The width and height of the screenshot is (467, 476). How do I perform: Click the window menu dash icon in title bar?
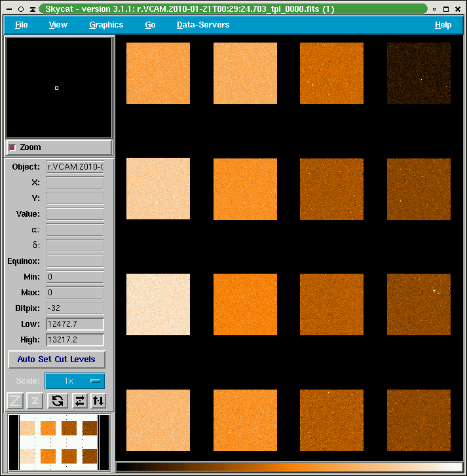(9, 9)
